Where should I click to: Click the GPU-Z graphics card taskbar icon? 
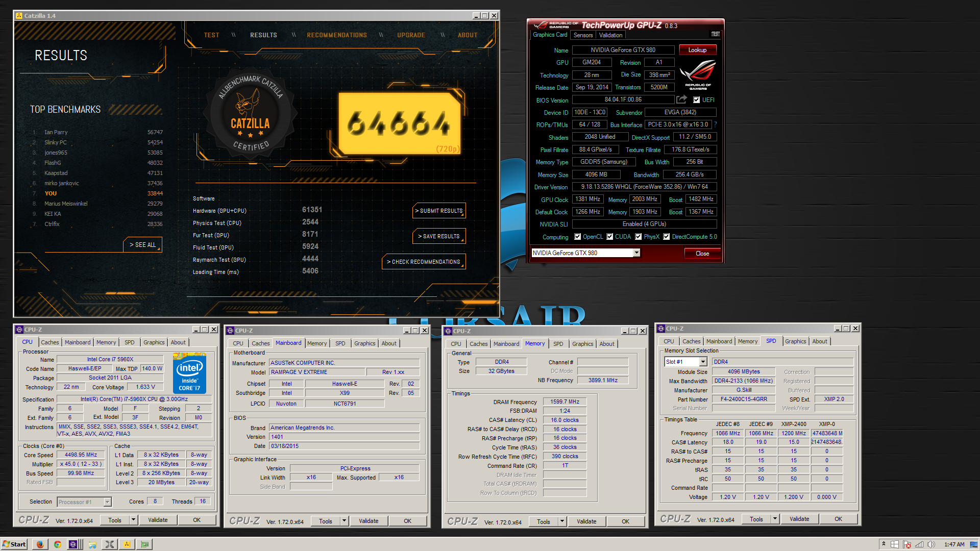click(x=144, y=544)
